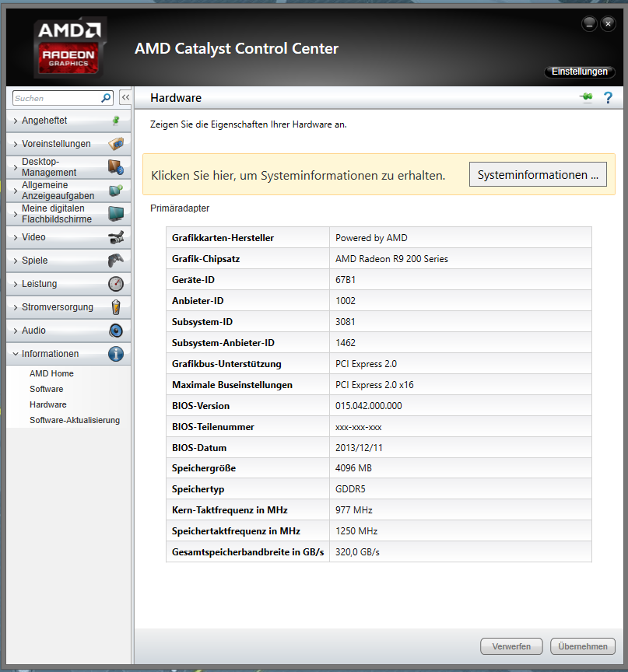Select the Geräte-ID value 67B1
The image size is (628, 672).
pyautogui.click(x=345, y=280)
